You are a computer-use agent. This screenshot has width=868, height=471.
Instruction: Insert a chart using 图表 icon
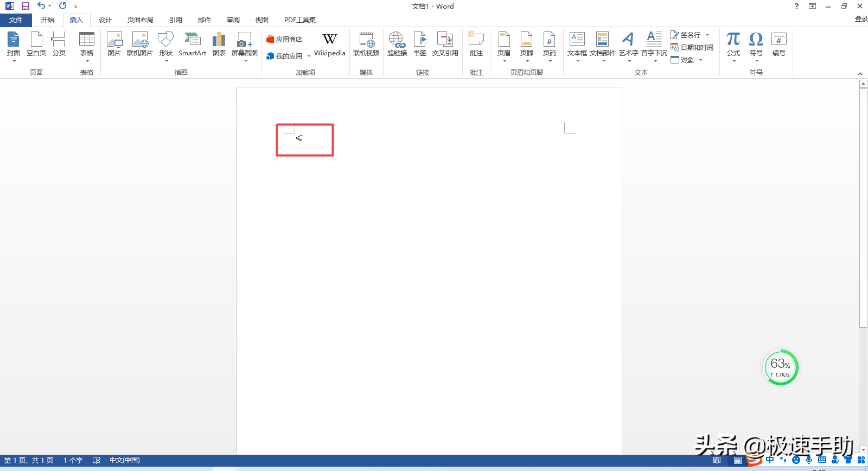pos(219,44)
